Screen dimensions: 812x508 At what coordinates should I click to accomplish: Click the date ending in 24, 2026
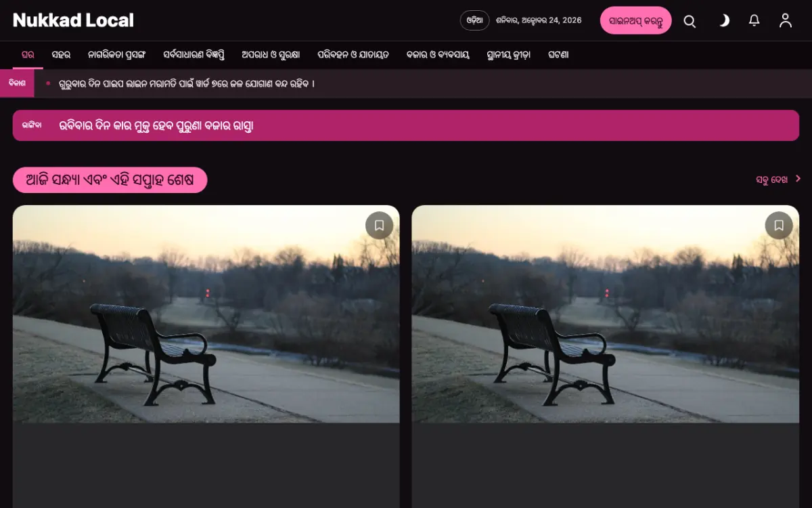pos(539,20)
